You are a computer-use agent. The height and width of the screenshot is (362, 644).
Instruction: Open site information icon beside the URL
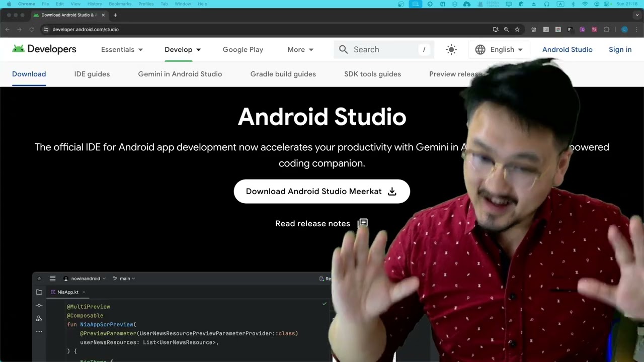coord(46,30)
